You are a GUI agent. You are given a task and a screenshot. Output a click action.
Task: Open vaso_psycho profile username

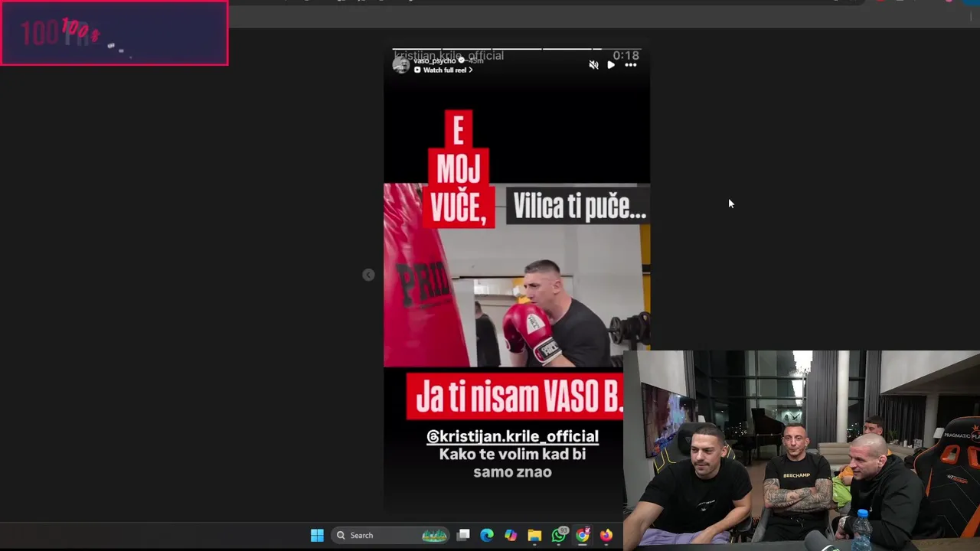pyautogui.click(x=435, y=60)
